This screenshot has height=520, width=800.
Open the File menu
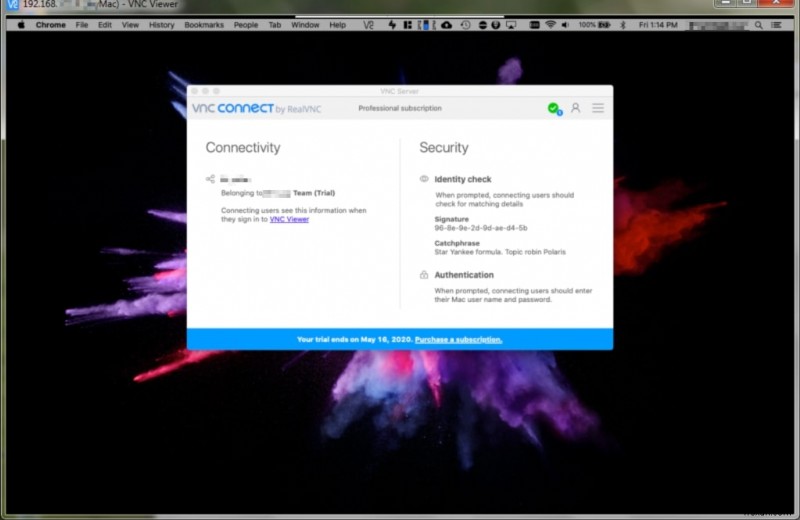(x=82, y=24)
